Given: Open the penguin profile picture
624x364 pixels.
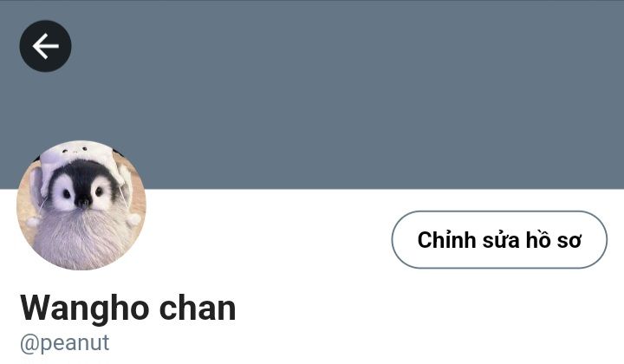Looking at the screenshot, I should 81,205.
